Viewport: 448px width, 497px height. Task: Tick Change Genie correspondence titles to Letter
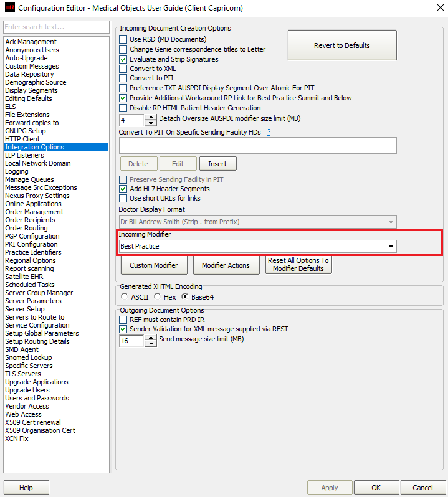(x=123, y=49)
